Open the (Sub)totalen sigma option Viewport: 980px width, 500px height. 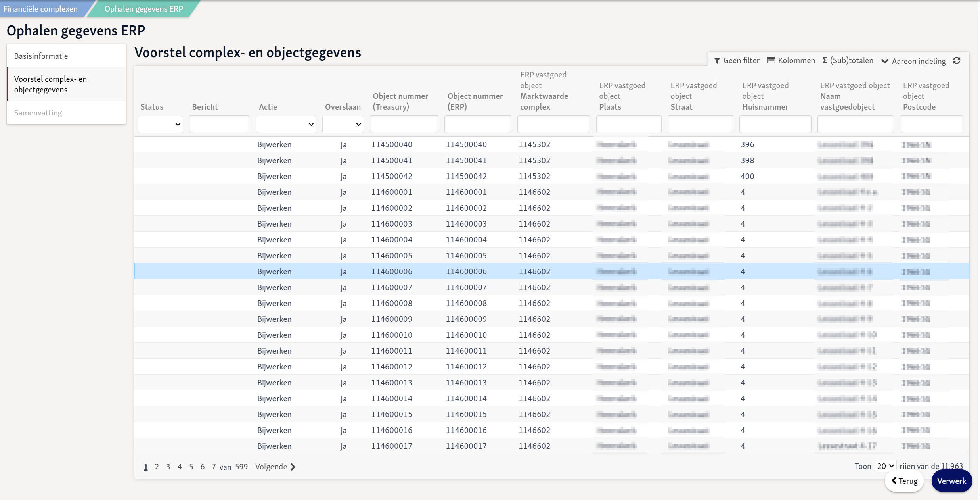[x=848, y=60]
